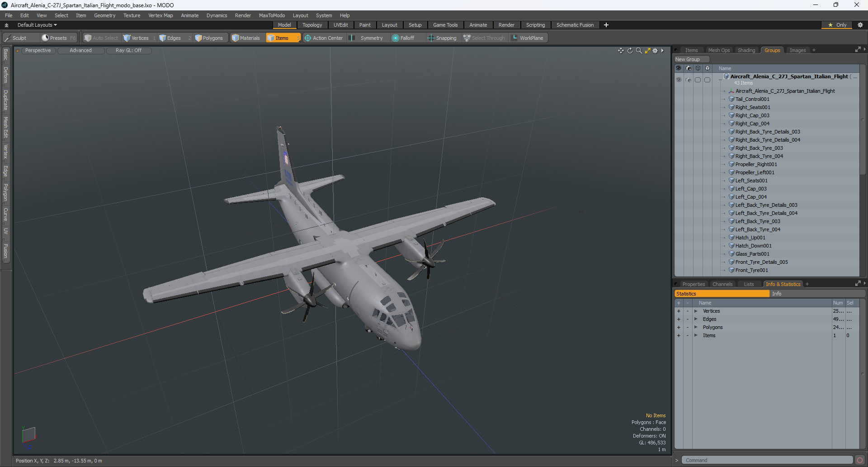
Task: Open the Deform vertical sidebar tab
Action: 5,75
